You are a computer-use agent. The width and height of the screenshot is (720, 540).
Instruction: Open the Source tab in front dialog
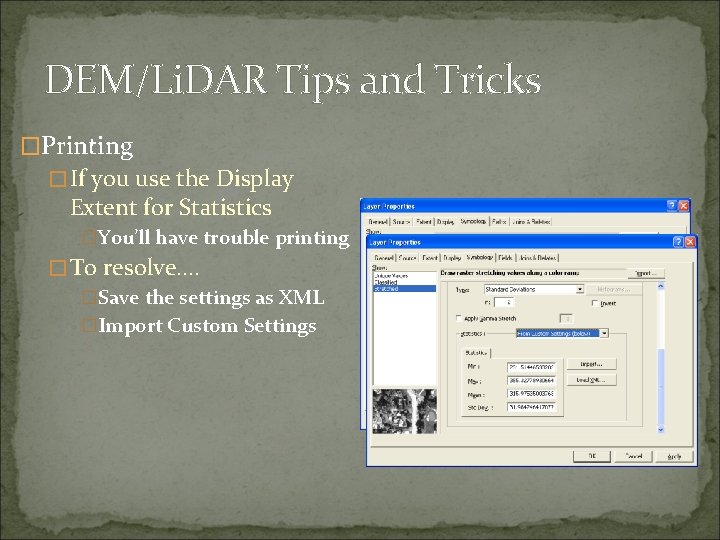coord(407,258)
